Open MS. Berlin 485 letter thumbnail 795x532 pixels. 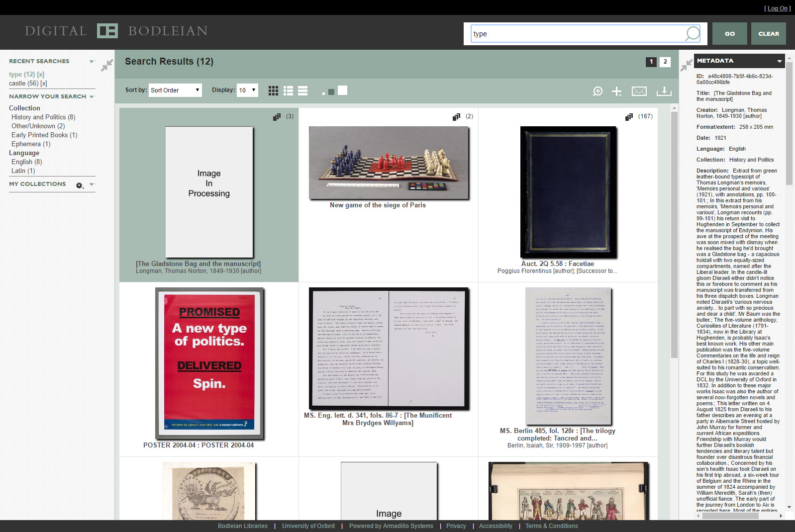point(568,356)
